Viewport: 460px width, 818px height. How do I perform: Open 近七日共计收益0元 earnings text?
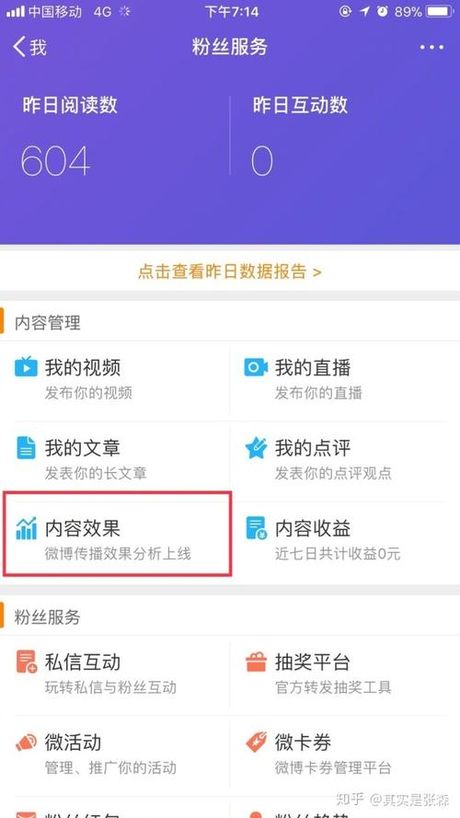coord(337,554)
